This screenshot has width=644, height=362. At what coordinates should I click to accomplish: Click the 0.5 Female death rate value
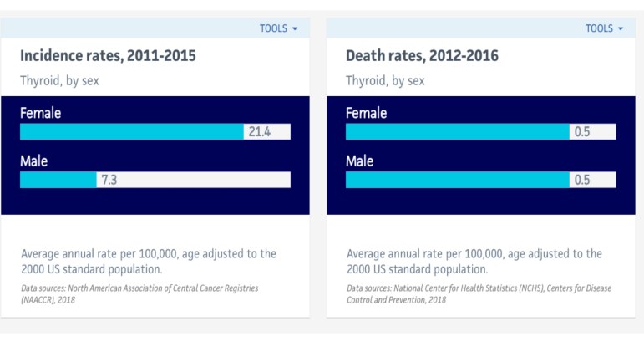point(581,131)
